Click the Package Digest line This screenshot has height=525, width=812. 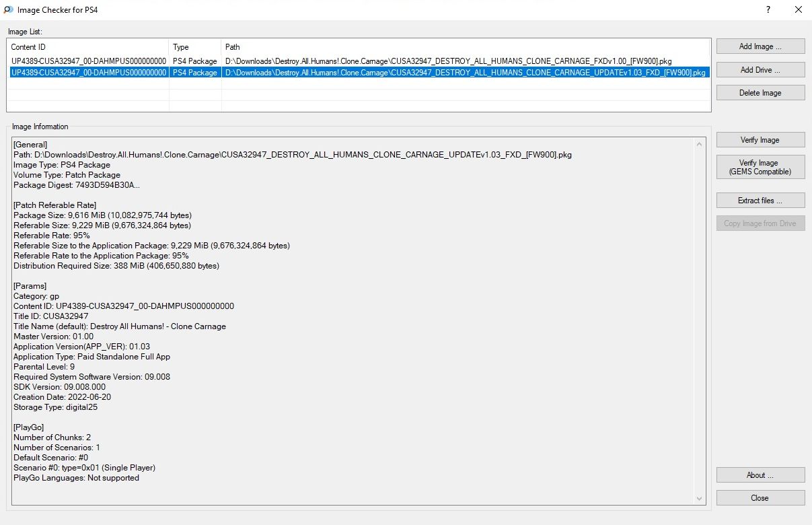click(77, 185)
